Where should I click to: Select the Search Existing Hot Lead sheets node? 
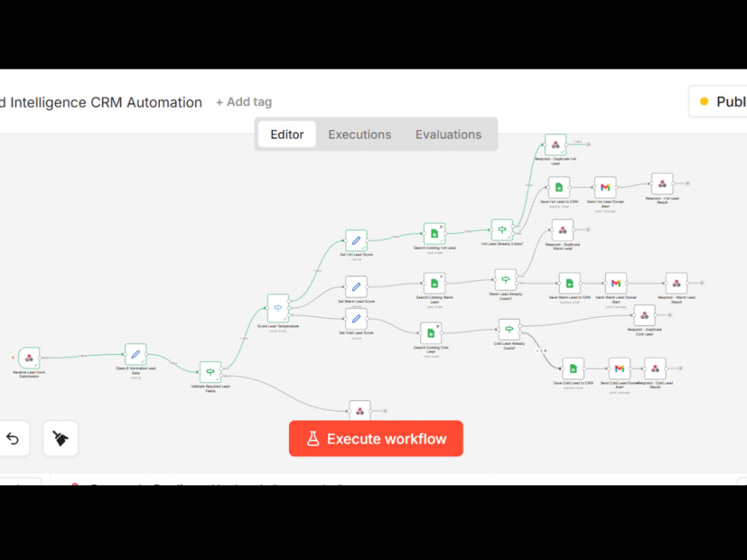tap(435, 234)
